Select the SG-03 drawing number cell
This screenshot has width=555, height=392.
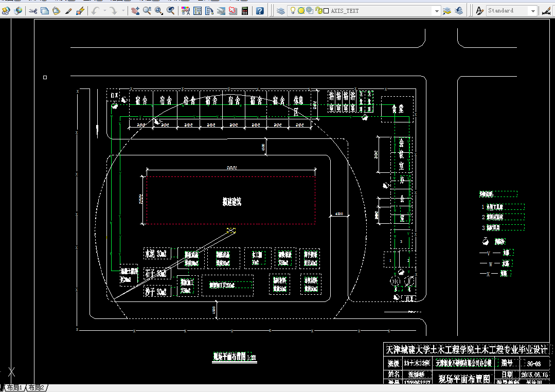[x=534, y=364]
